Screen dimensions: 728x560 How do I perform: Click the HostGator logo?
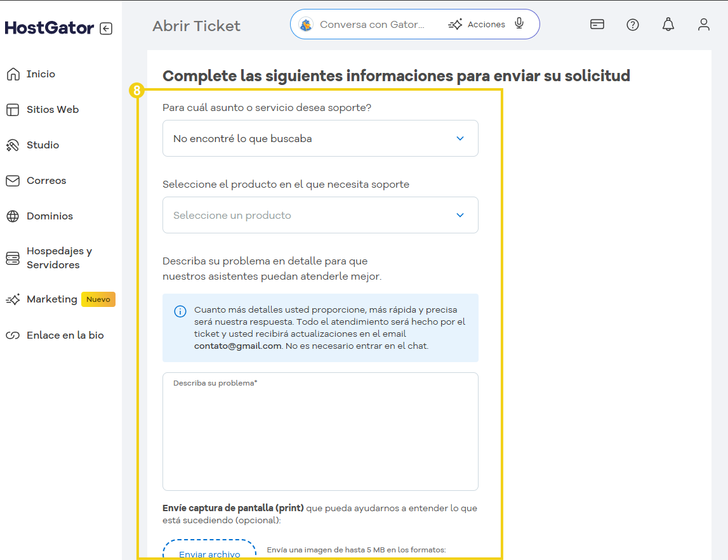[49, 28]
